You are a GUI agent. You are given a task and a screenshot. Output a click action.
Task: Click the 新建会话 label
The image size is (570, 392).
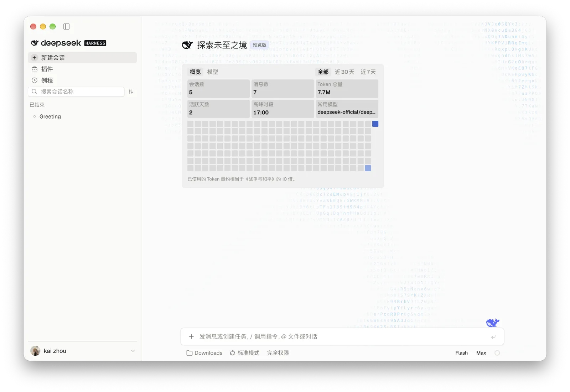(53, 58)
